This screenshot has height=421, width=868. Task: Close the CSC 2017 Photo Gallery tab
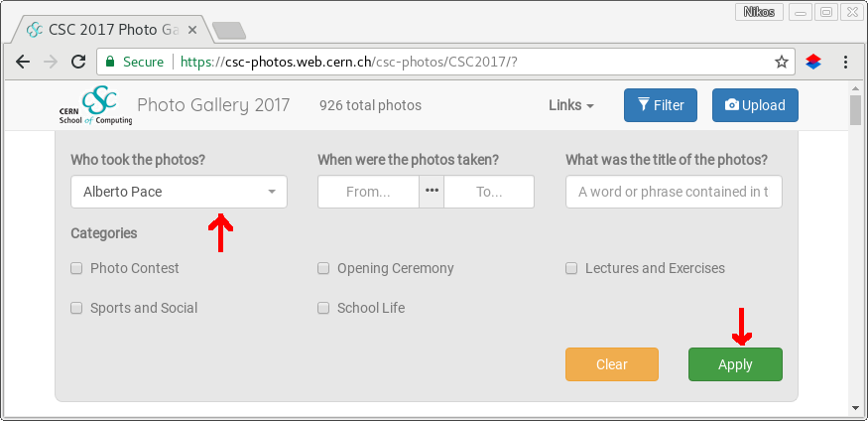tap(192, 30)
